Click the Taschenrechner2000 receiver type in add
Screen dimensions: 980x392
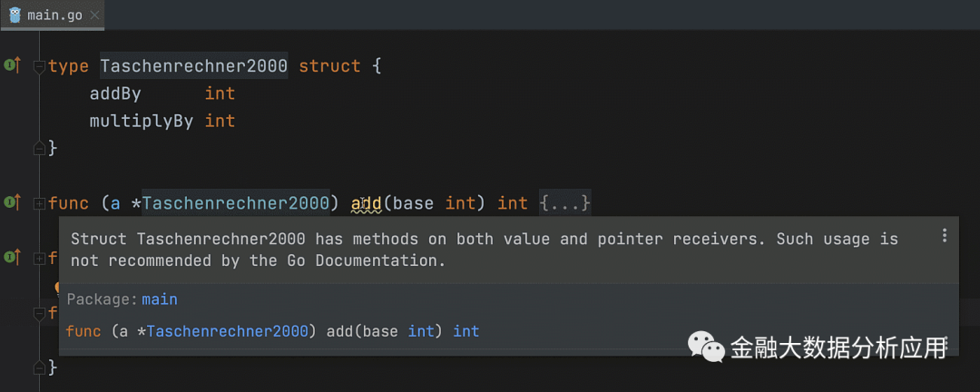click(x=235, y=203)
